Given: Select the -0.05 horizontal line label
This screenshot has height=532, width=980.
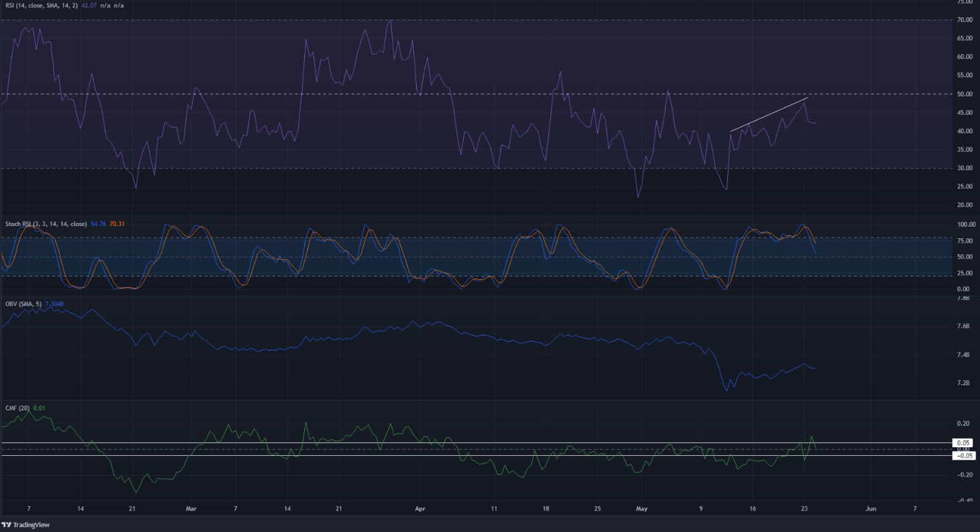Looking at the screenshot, I should [x=963, y=455].
